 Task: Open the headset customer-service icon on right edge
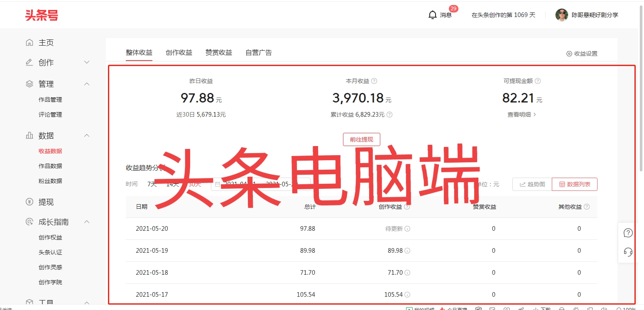(x=627, y=252)
